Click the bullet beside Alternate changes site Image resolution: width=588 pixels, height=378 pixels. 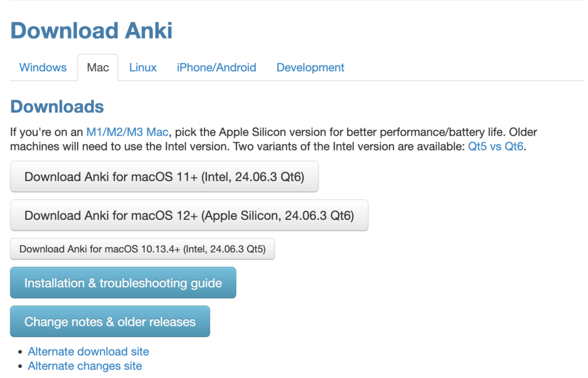[x=19, y=366]
